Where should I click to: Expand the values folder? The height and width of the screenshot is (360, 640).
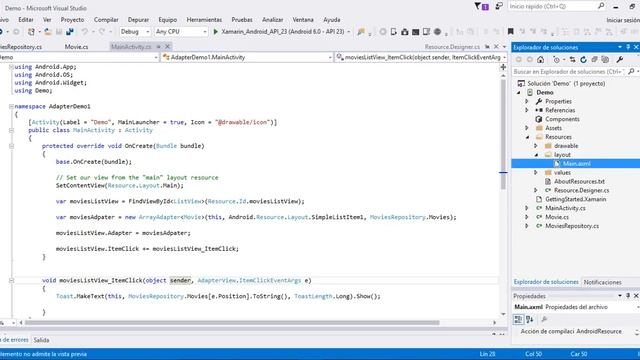536,173
